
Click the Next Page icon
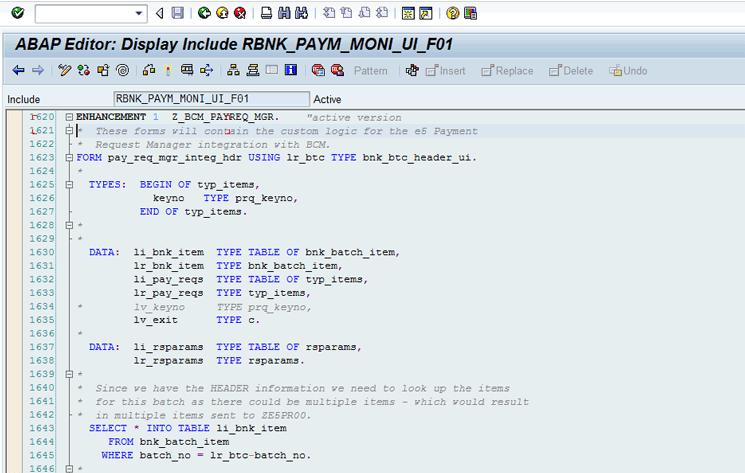(364, 13)
